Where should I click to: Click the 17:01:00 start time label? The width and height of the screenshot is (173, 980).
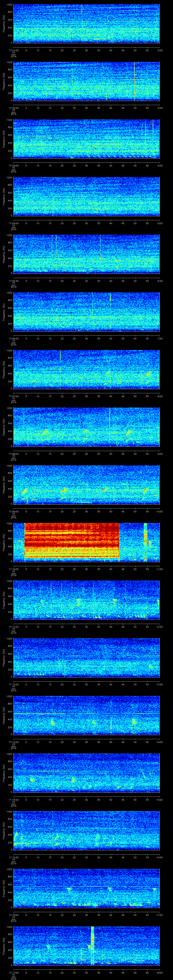tap(13, 50)
